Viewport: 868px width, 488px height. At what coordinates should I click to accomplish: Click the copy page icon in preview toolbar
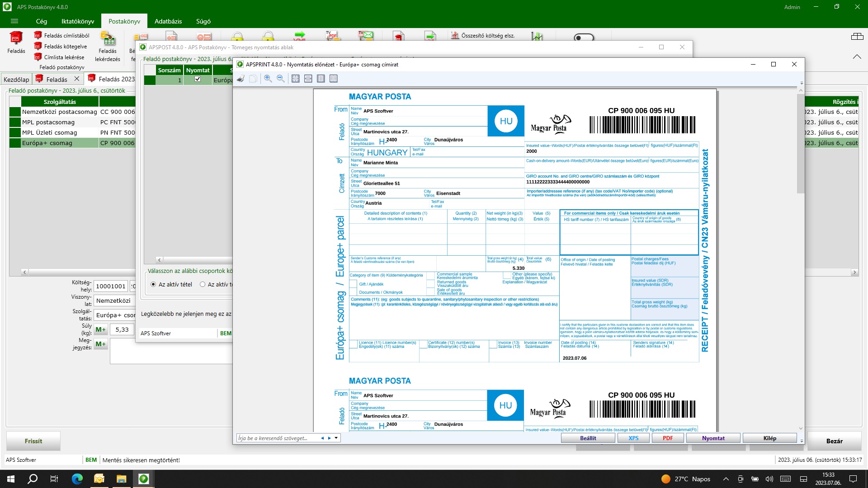pos(253,79)
